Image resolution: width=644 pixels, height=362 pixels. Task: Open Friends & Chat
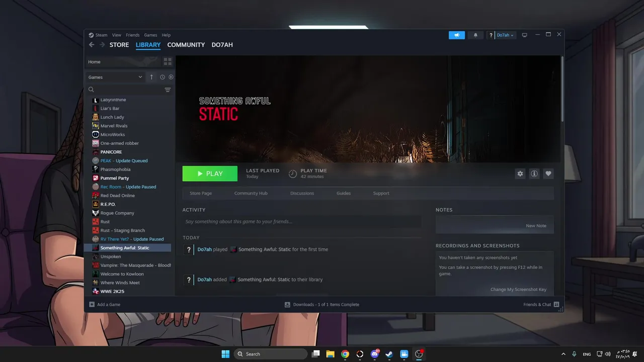click(x=541, y=304)
